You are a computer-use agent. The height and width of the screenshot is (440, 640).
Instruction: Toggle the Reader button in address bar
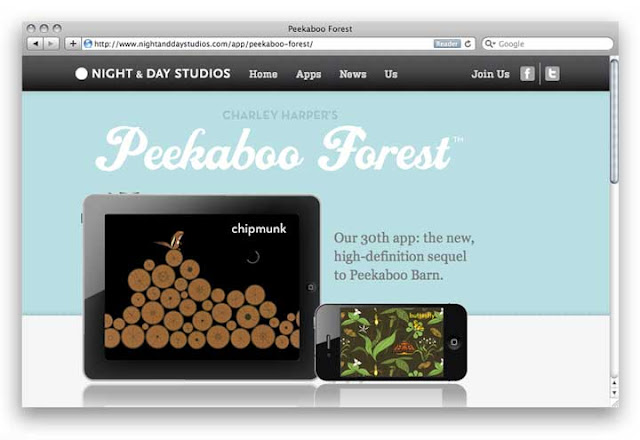click(447, 44)
